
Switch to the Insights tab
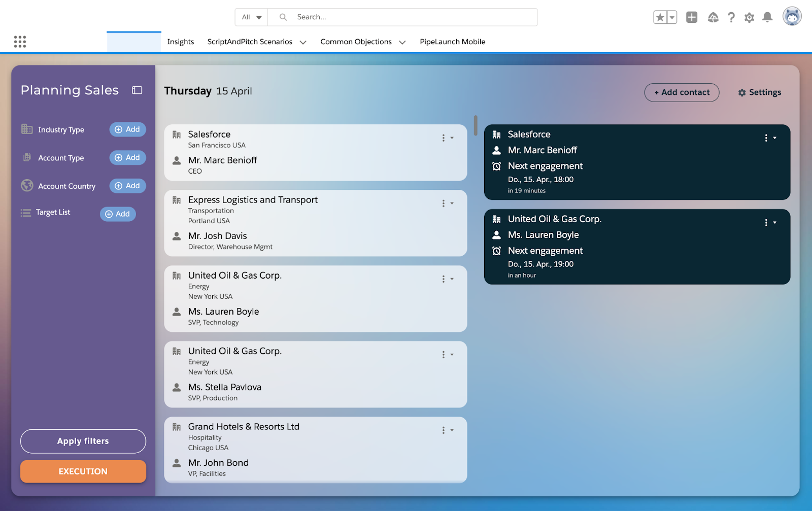(x=181, y=42)
